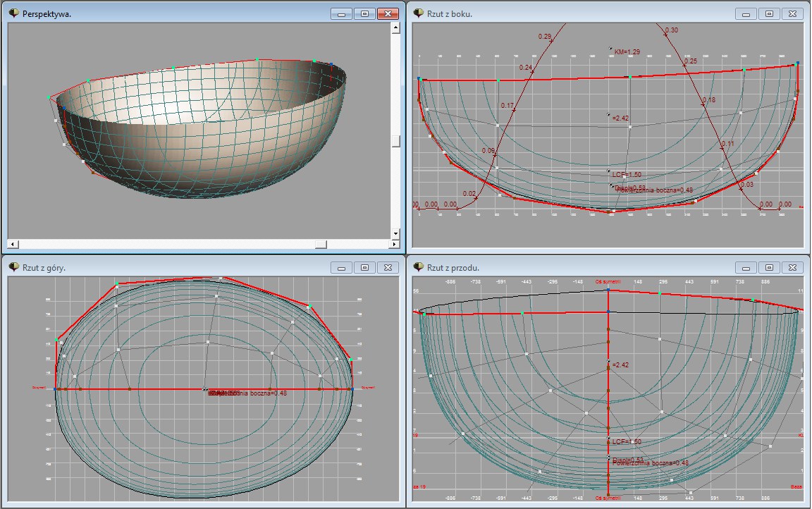Click Powierzchnia boczna=0.48 in Rzut z przodu

651,463
